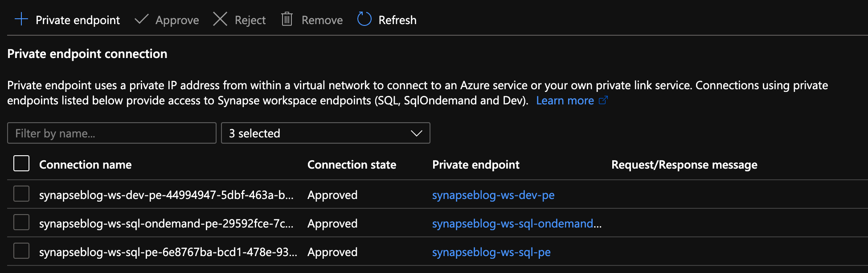
Task: Click the Refresh circular arrow icon
Action: point(364,19)
